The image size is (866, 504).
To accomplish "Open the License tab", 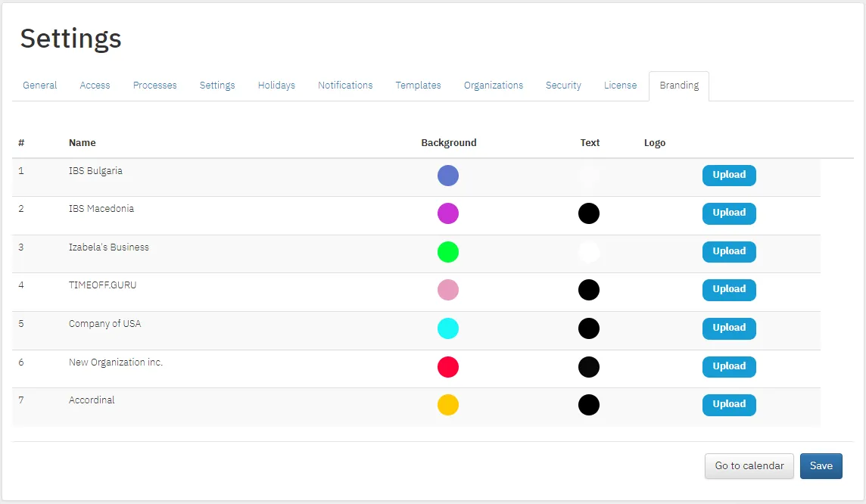I will tap(620, 86).
